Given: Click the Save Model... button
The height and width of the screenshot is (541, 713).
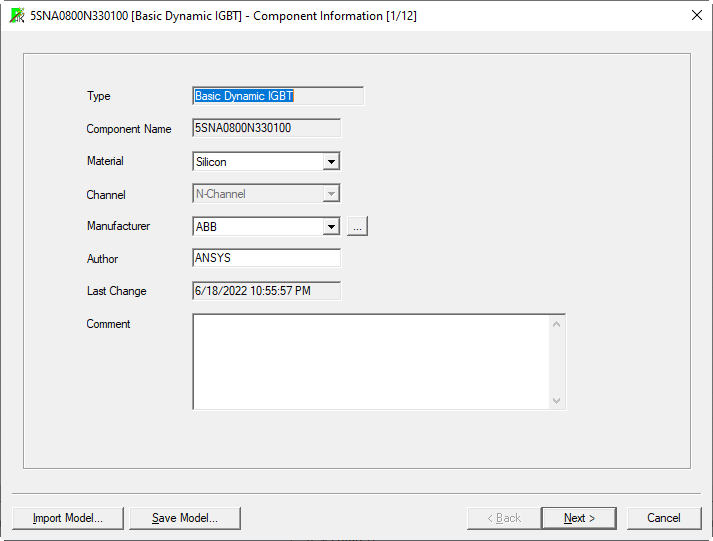Looking at the screenshot, I should [185, 518].
